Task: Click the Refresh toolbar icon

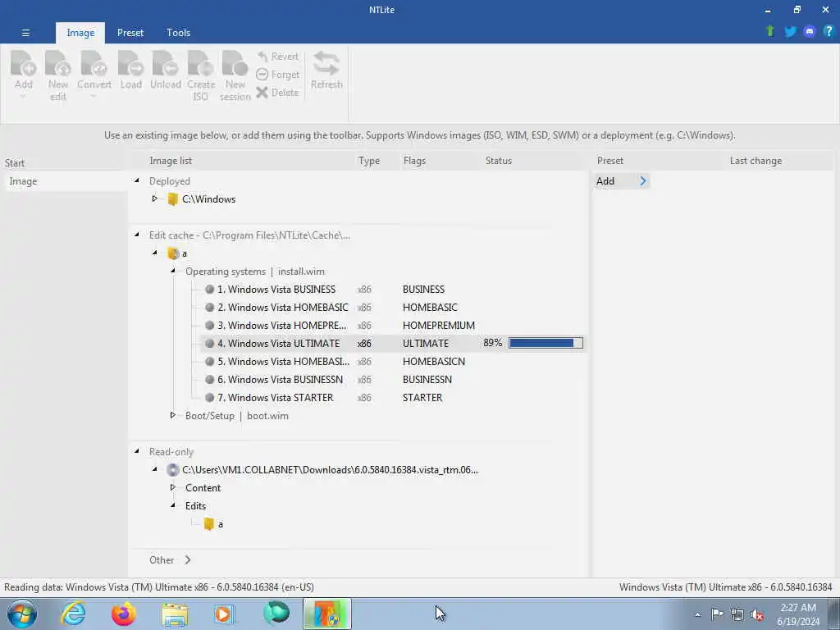Action: coord(326,64)
